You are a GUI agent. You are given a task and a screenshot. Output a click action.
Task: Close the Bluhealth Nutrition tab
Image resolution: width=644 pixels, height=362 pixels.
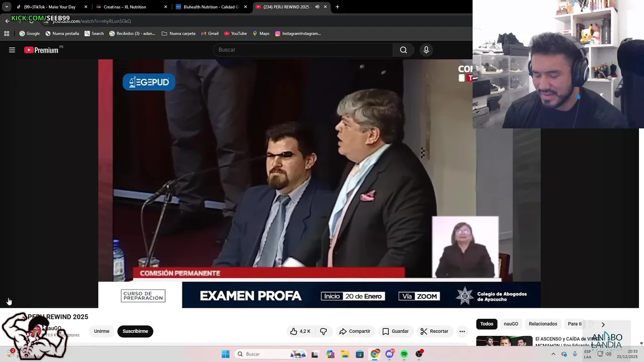tap(246, 7)
